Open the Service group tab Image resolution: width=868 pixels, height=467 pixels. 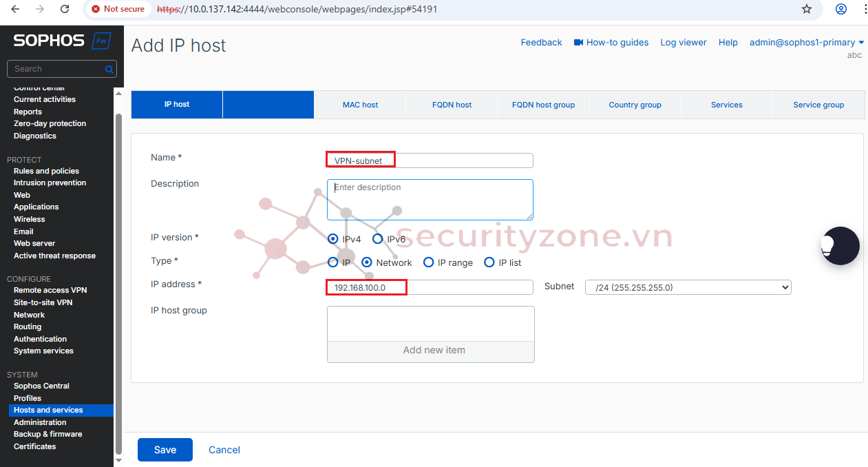pos(818,105)
